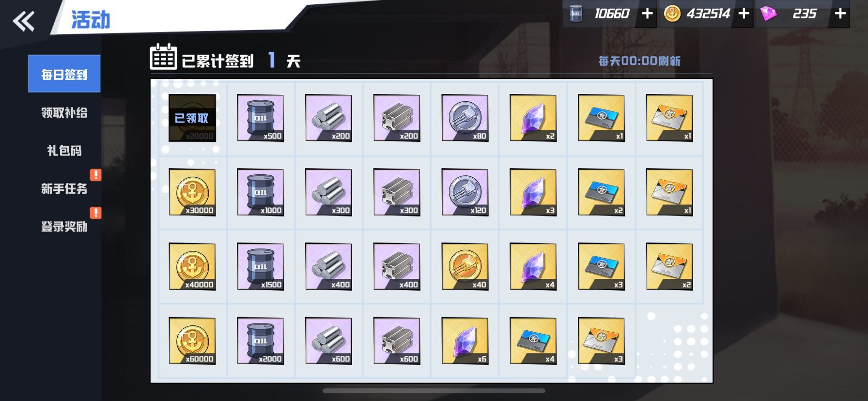Select the blue ticket x4 reward
The image size is (868, 401).
[x=533, y=341]
